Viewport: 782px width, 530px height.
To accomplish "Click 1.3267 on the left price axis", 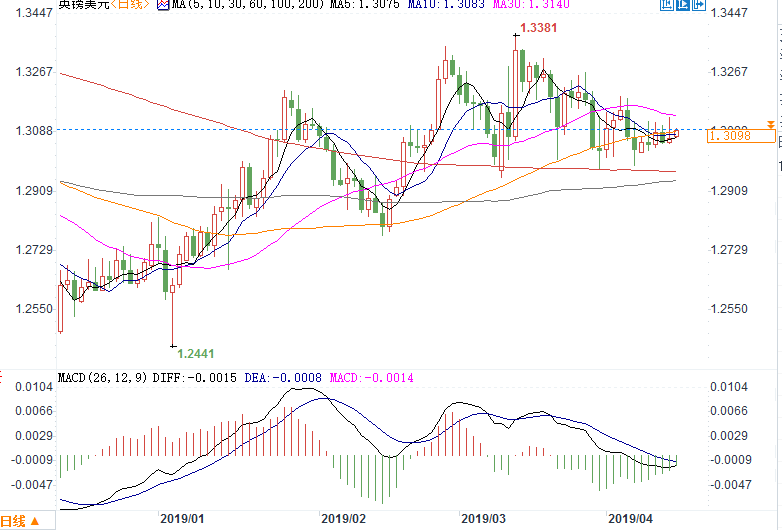I will (34, 72).
